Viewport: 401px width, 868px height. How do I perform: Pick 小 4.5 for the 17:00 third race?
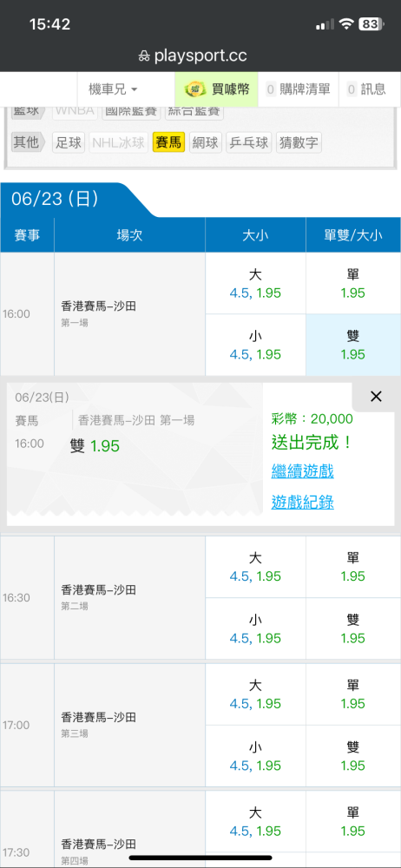point(255,756)
